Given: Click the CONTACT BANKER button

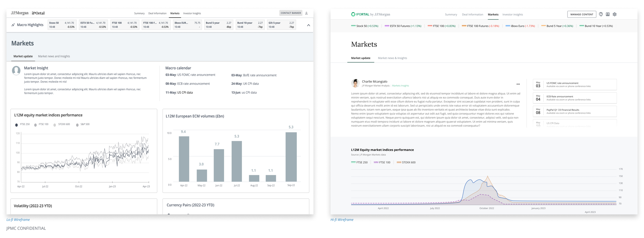Looking at the screenshot, I should 291,13.
